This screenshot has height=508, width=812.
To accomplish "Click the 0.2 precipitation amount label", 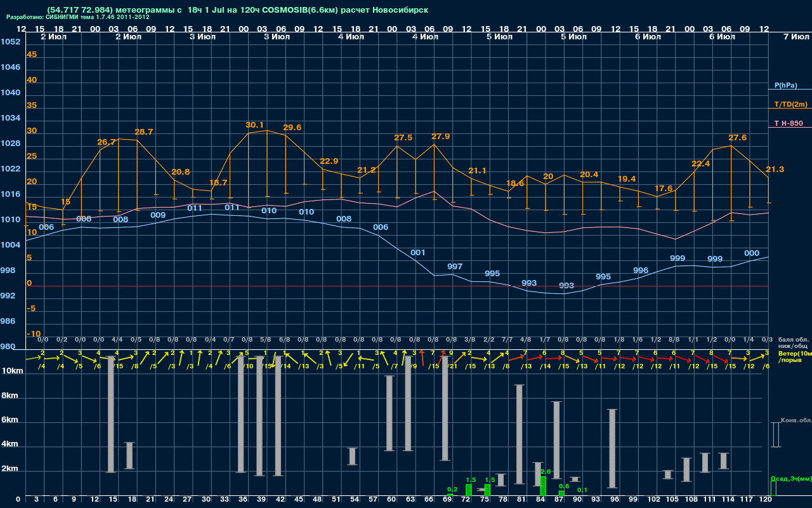I will (452, 490).
